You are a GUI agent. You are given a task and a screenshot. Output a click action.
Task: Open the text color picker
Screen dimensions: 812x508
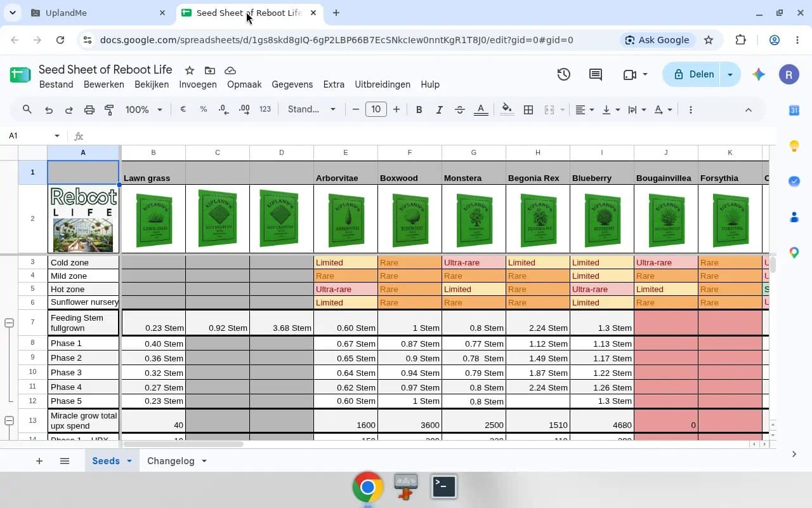point(481,110)
